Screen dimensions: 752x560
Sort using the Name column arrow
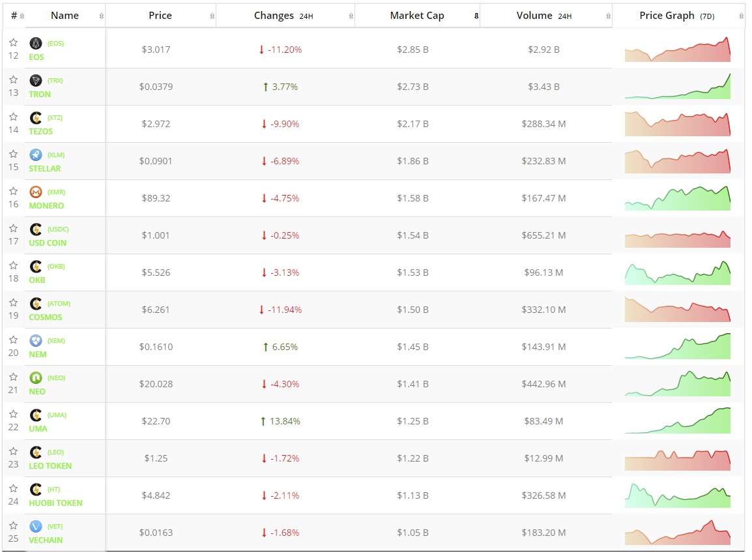[101, 16]
